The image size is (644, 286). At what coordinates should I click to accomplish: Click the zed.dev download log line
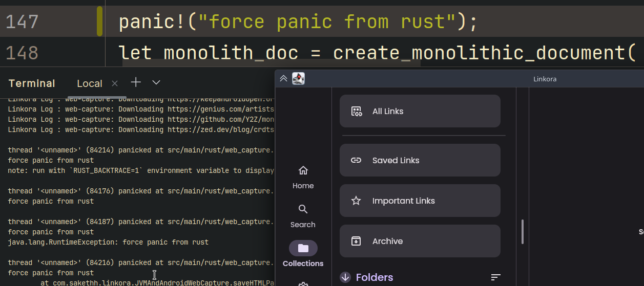[141, 129]
